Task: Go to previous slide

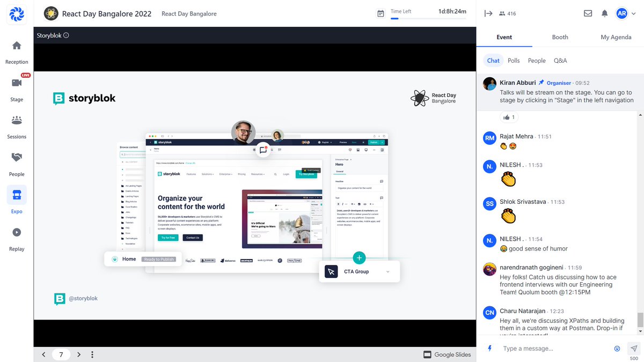Action: pos(43,354)
